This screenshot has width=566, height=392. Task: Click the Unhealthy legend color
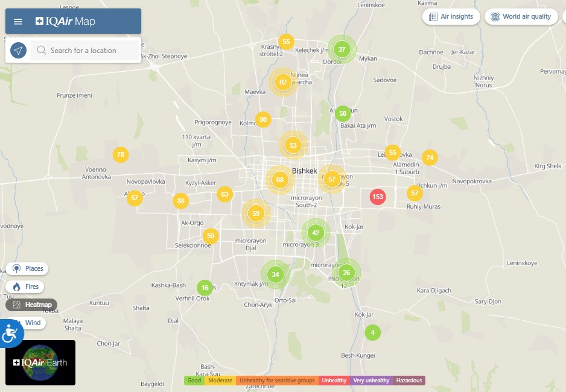(x=334, y=381)
